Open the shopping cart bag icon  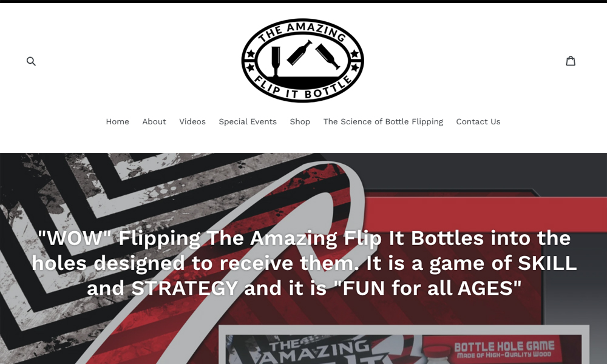point(570,61)
